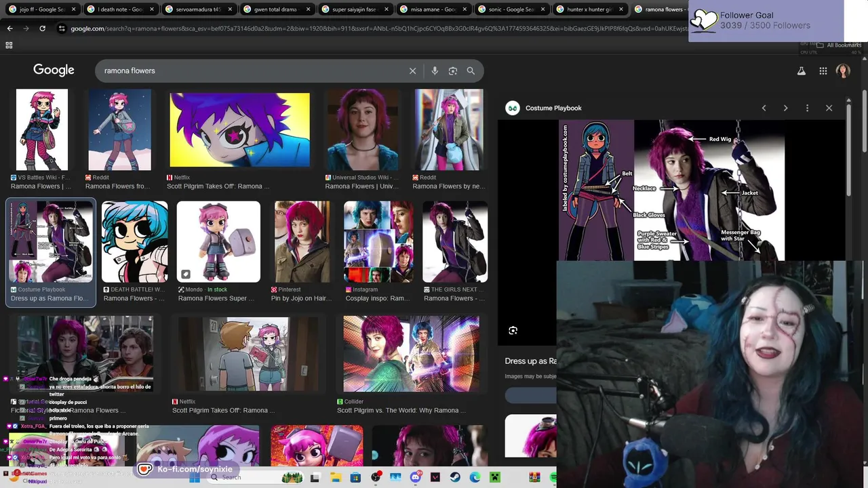Open more options menu in preview panel
Image resolution: width=868 pixels, height=488 pixels.
(807, 108)
